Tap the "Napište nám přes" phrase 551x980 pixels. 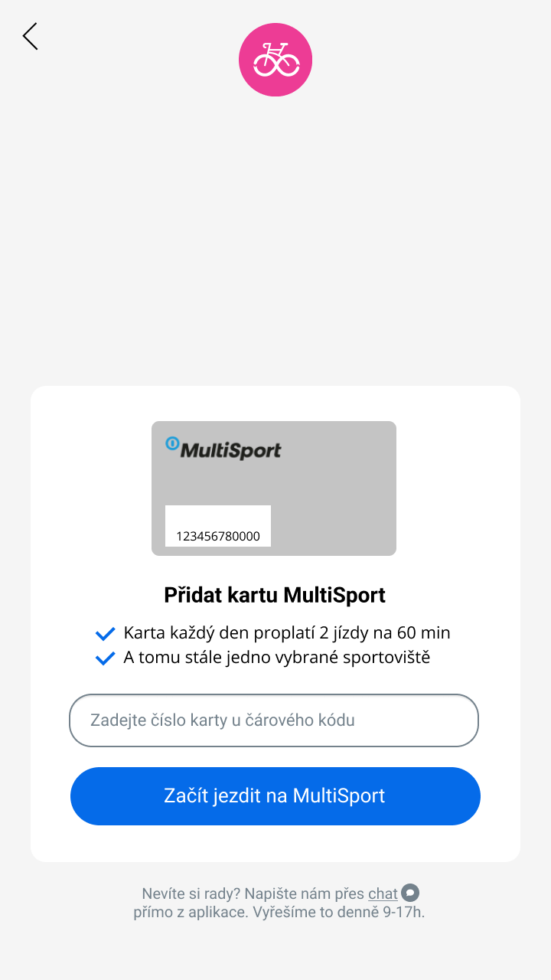(x=305, y=893)
